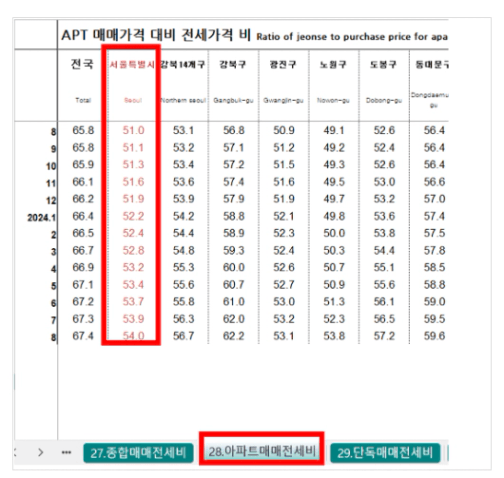Select Seoul value 53.7
Screen dimensions: 504x478
point(133,302)
